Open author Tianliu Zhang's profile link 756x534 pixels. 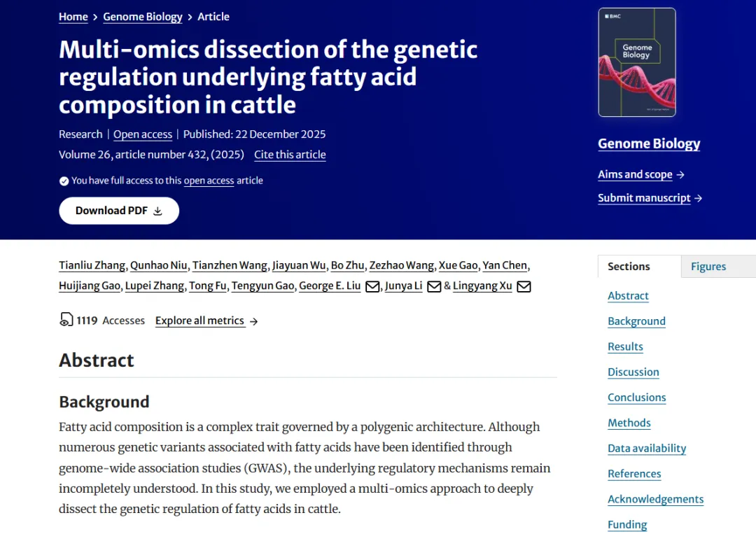(x=93, y=265)
